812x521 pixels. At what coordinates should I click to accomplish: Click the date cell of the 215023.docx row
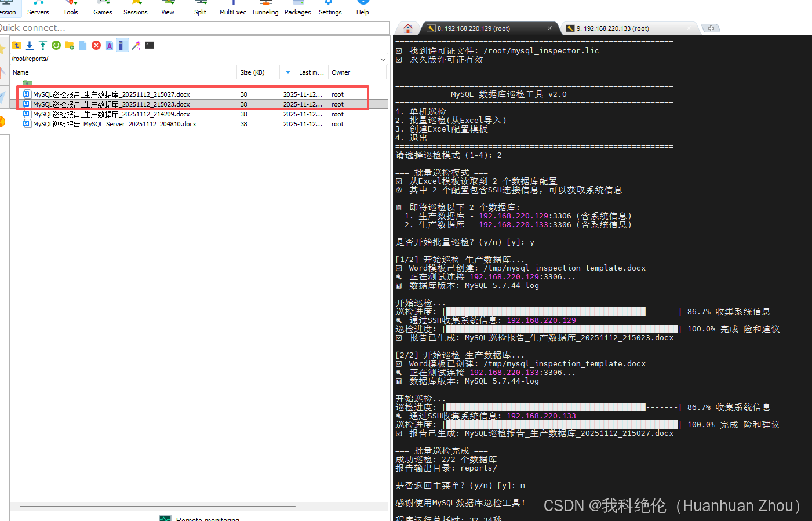pyautogui.click(x=303, y=104)
